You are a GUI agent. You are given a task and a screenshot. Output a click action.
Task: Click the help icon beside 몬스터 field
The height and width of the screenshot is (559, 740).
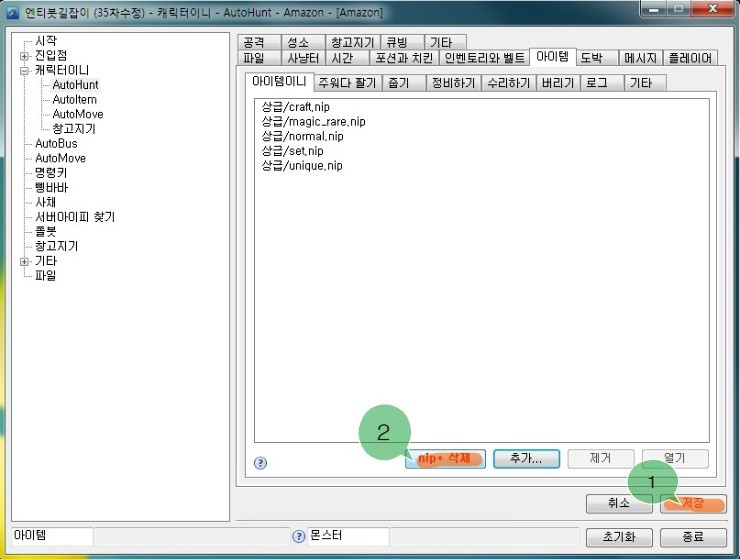[x=298, y=536]
